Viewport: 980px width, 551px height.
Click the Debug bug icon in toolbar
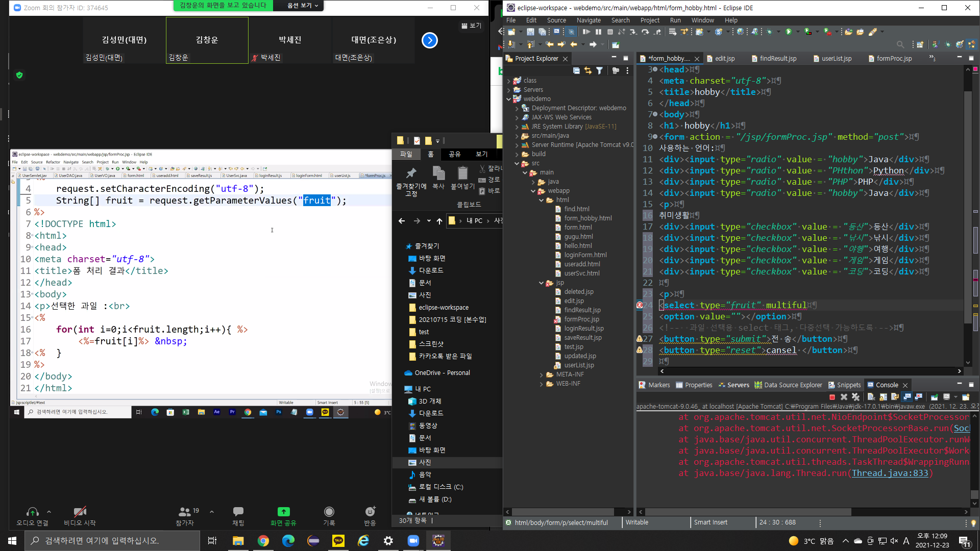770,32
